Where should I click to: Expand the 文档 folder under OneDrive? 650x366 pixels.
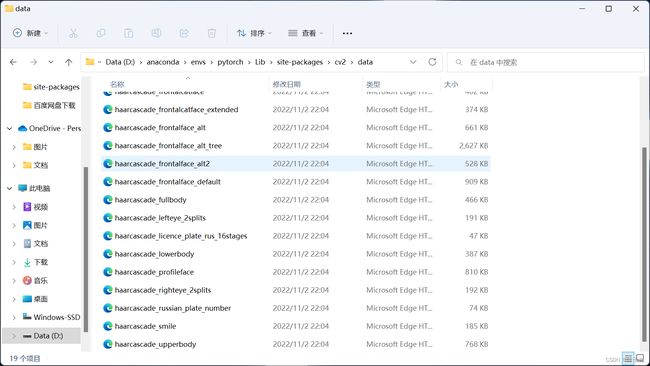click(x=14, y=165)
